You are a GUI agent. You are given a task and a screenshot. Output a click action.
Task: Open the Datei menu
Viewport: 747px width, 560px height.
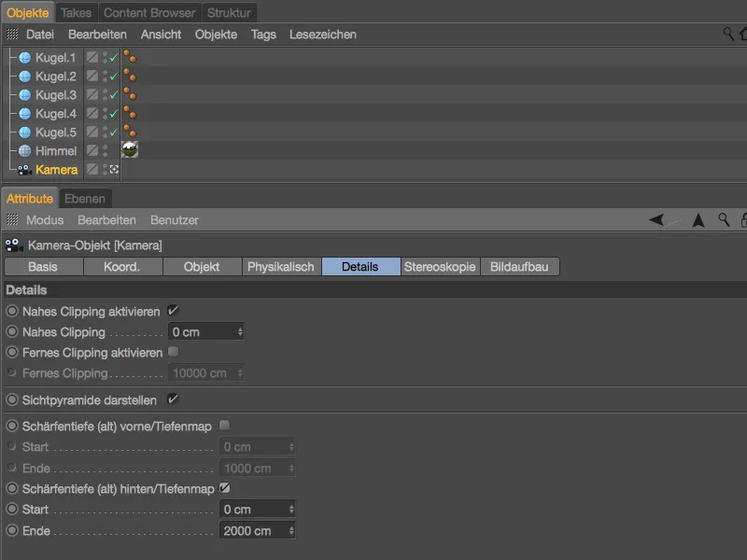pyautogui.click(x=40, y=35)
